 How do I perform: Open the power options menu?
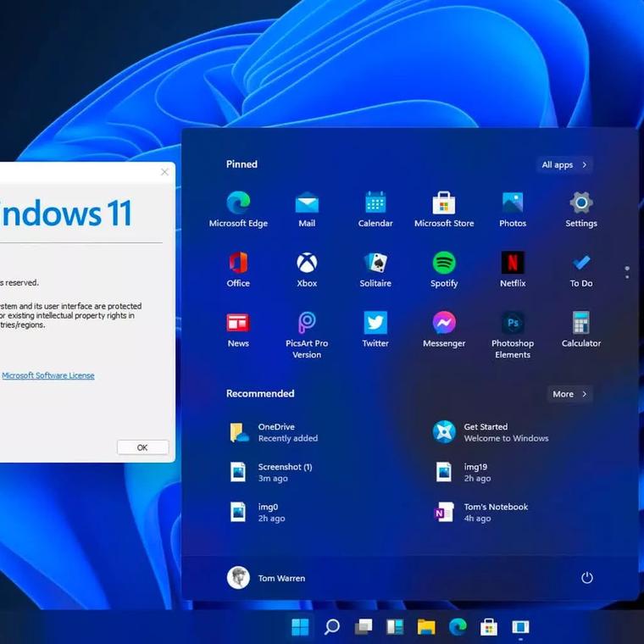click(586, 578)
